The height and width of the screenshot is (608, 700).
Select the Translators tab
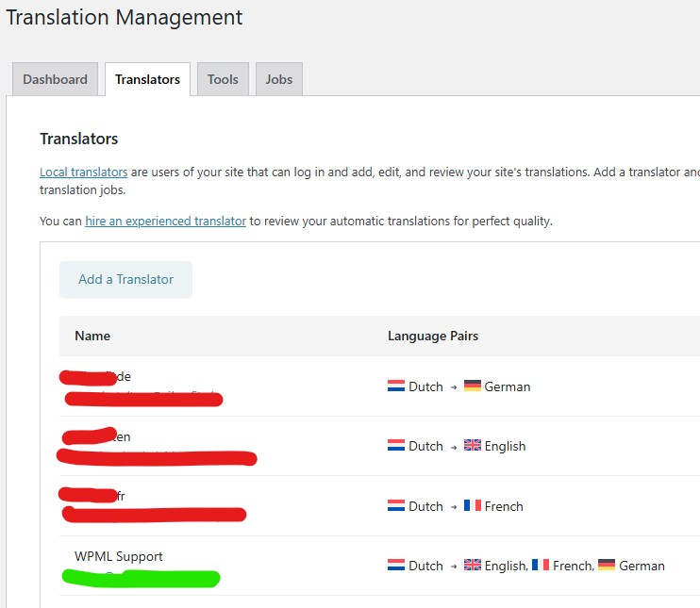point(147,79)
